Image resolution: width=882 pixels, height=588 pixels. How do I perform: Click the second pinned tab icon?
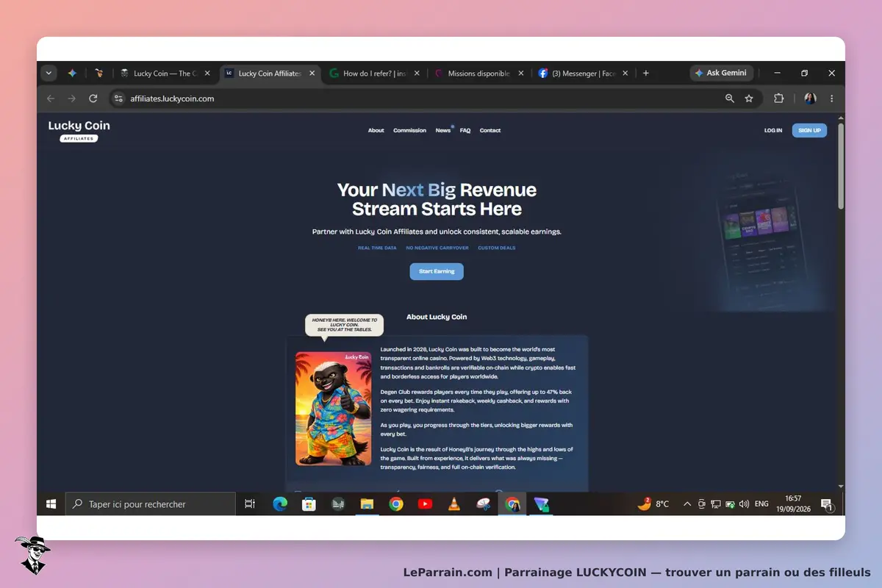point(98,73)
